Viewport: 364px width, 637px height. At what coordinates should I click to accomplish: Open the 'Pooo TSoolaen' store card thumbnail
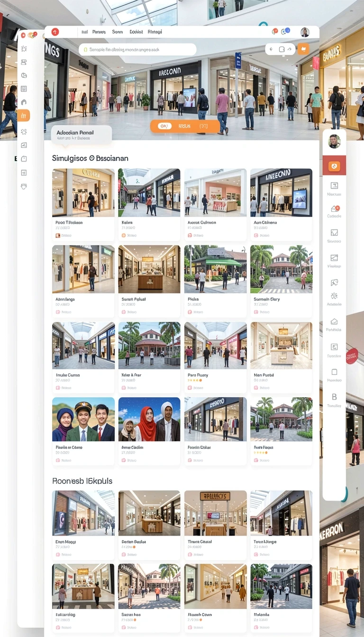click(x=83, y=192)
